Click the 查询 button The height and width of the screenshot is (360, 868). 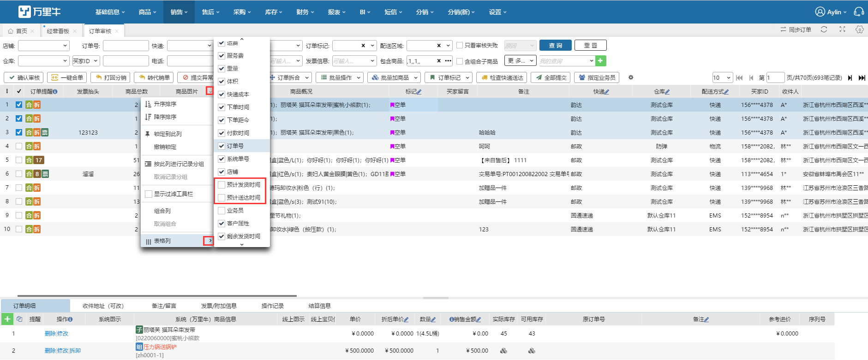[x=556, y=45]
